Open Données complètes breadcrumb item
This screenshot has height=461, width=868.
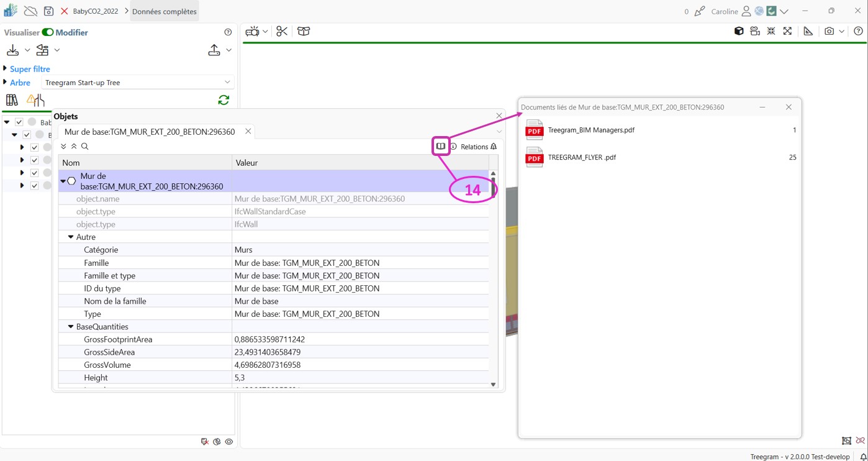[x=164, y=11]
